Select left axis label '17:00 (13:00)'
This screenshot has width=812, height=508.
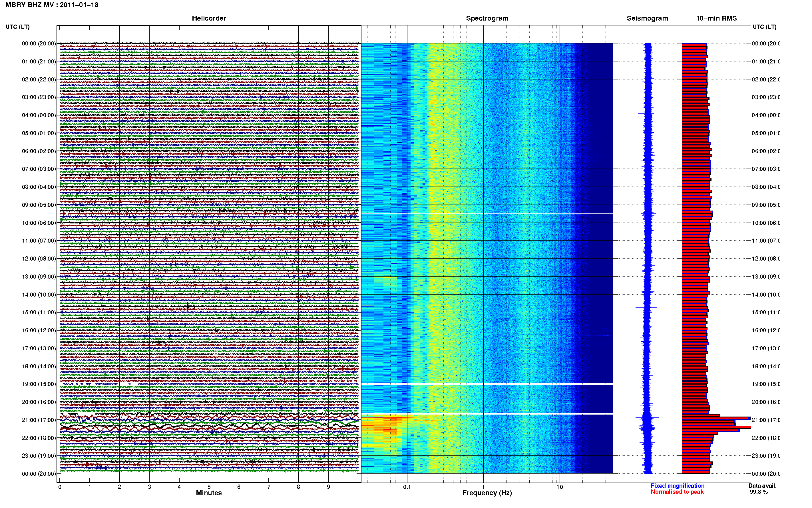[39, 348]
